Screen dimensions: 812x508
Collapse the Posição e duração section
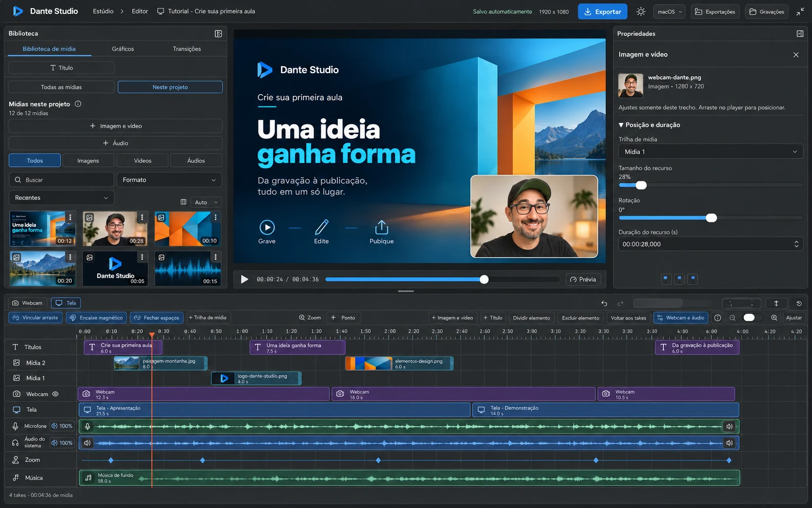click(649, 125)
